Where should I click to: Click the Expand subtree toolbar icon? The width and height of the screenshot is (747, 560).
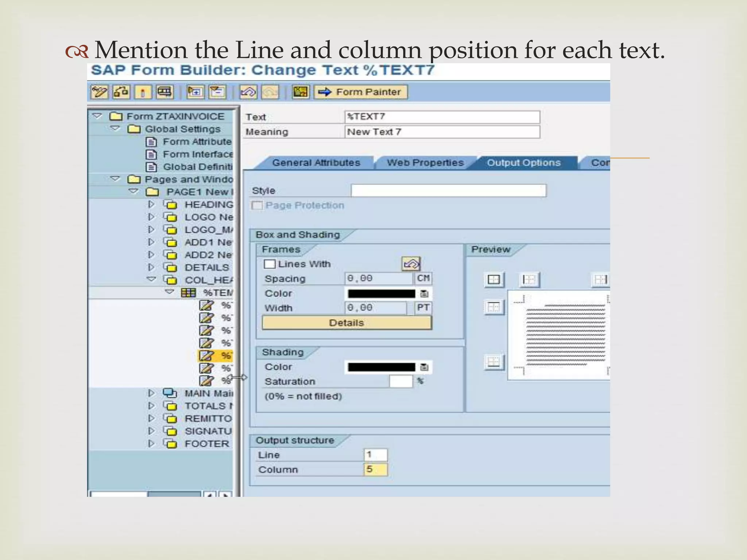click(195, 92)
